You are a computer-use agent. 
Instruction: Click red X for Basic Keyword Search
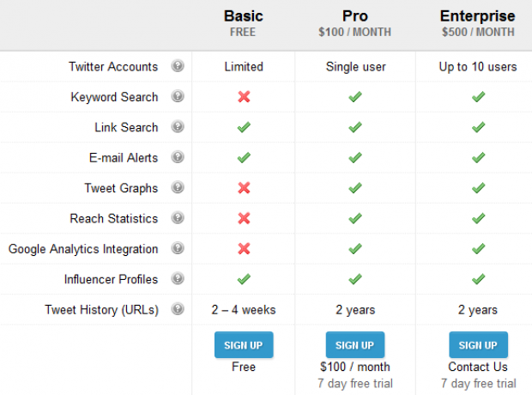(x=244, y=97)
